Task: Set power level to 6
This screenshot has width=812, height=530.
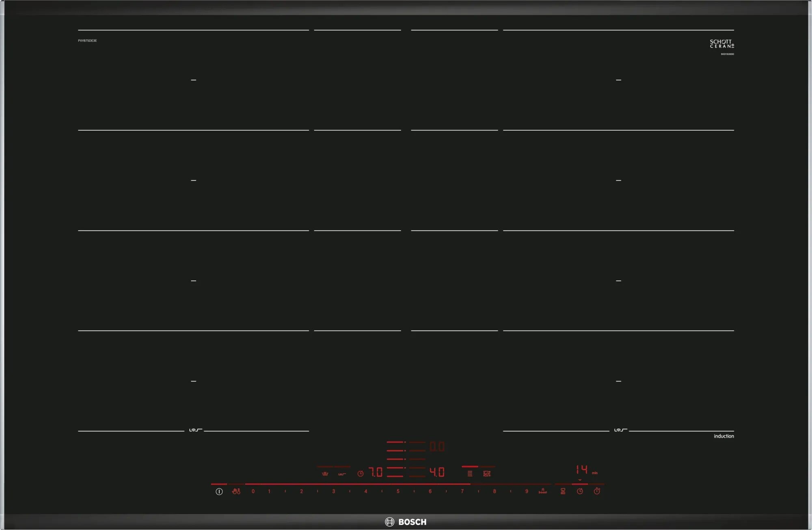Action: coord(430,491)
